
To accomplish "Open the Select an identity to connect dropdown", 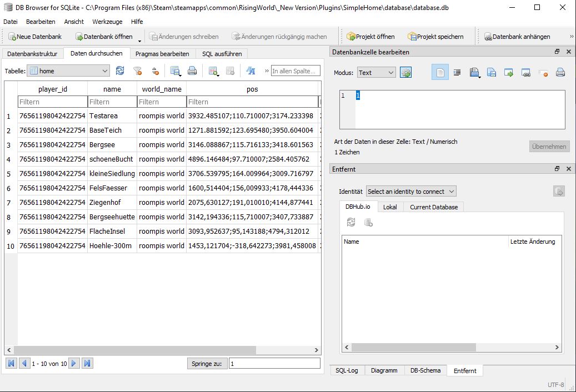I will (x=411, y=192).
